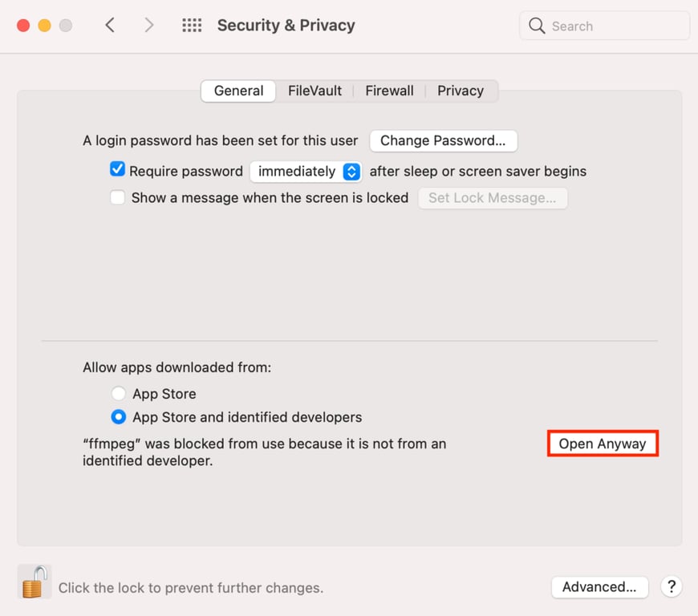Image resolution: width=698 pixels, height=616 pixels.
Task: Switch to the FileVault tab
Action: coord(315,91)
